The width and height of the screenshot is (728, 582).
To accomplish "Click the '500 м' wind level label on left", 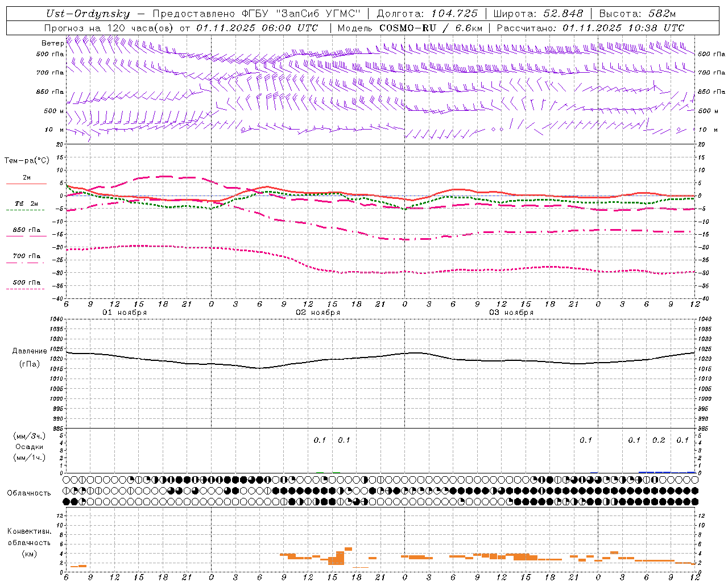I will pos(54,111).
